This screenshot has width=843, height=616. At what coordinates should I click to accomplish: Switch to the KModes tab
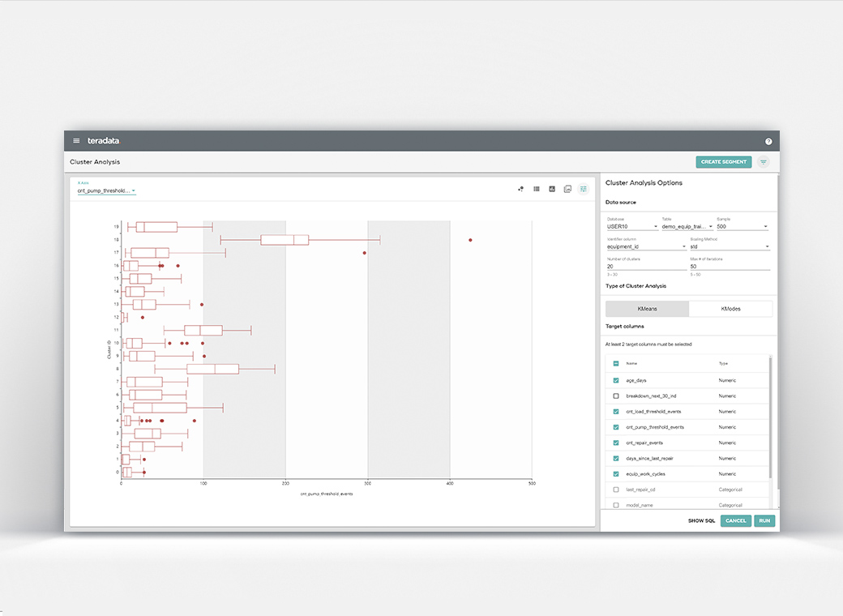tap(730, 309)
